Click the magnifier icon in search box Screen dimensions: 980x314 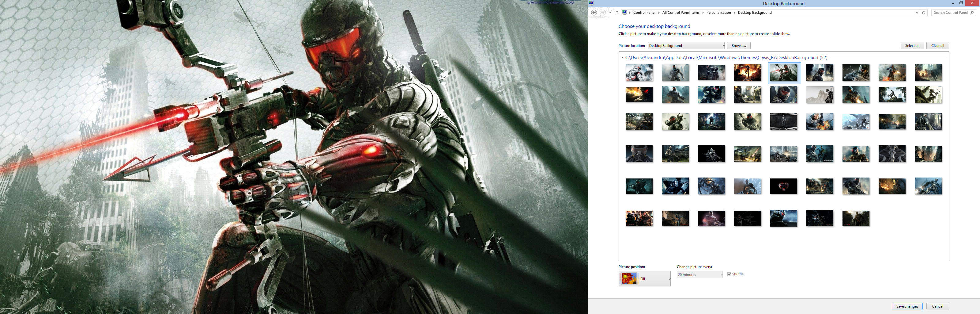click(972, 13)
